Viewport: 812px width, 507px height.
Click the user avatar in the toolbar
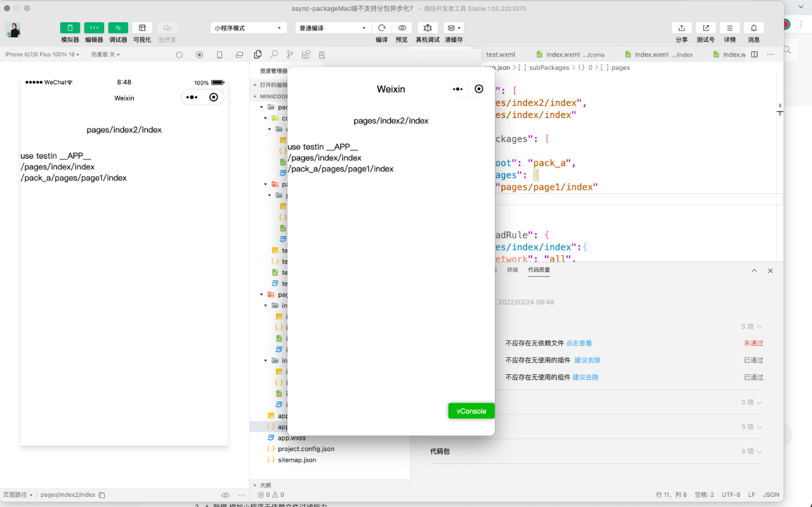[x=13, y=30]
